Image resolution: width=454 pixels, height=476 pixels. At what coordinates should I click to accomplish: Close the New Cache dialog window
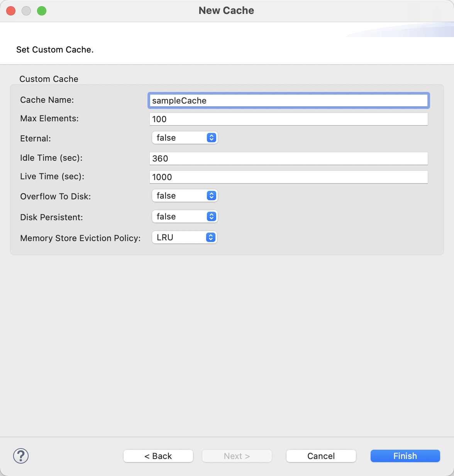click(x=11, y=11)
